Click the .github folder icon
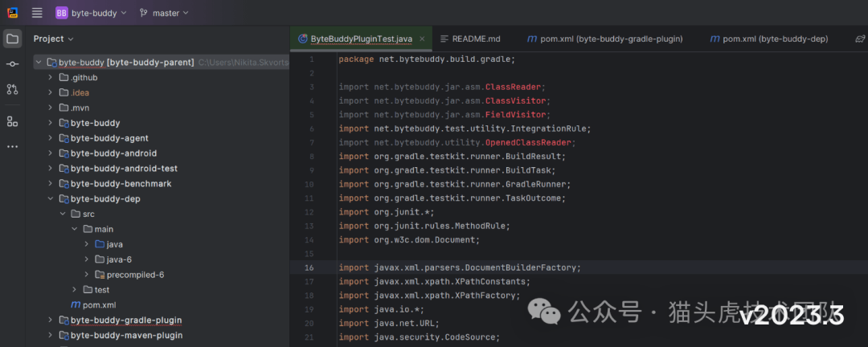This screenshot has height=347, width=868. pos(63,77)
